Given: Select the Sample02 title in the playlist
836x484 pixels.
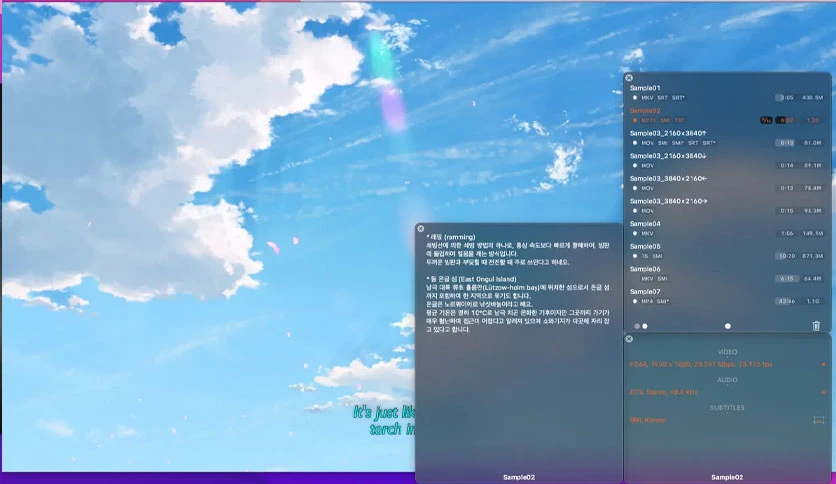Looking at the screenshot, I should point(645,111).
